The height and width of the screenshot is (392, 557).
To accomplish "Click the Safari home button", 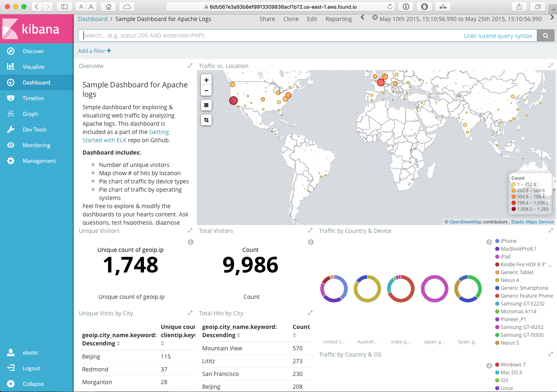I will coord(108,7).
